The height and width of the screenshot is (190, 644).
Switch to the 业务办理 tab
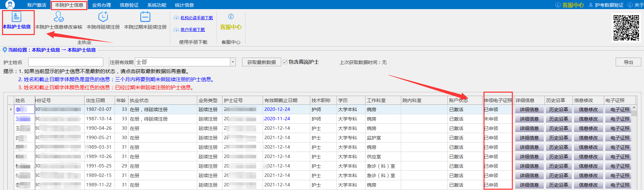tap(101, 5)
